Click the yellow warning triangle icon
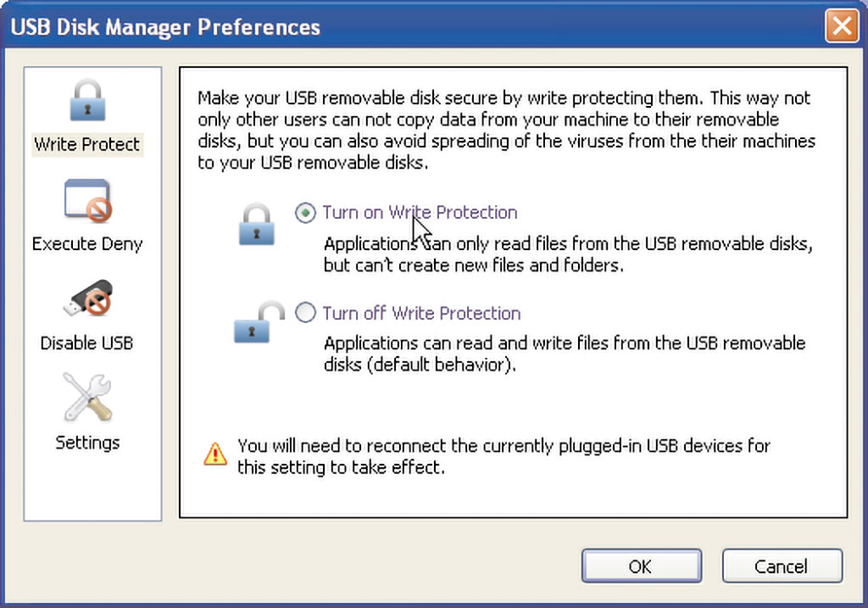The width and height of the screenshot is (868, 608). point(214,454)
